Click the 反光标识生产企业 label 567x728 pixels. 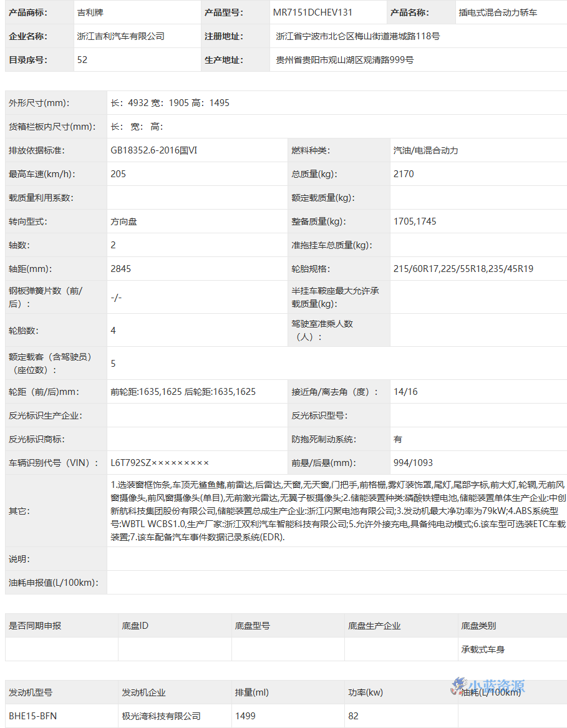(x=46, y=415)
